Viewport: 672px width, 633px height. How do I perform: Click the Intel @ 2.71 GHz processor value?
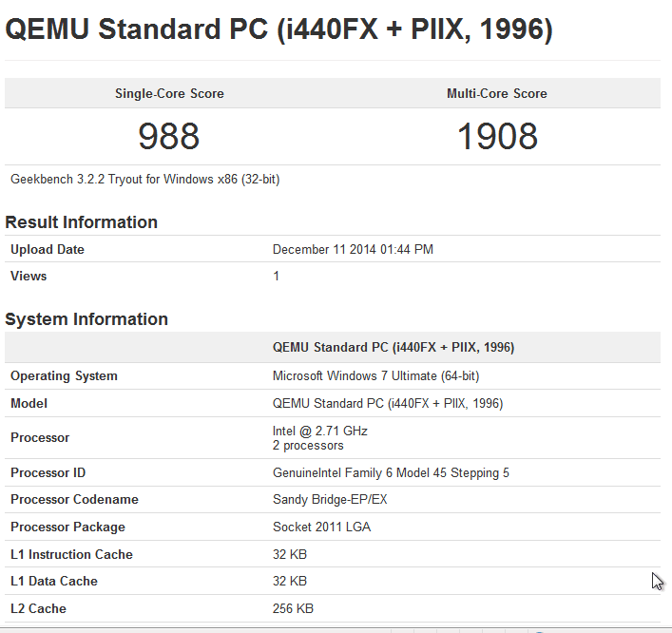coord(320,432)
